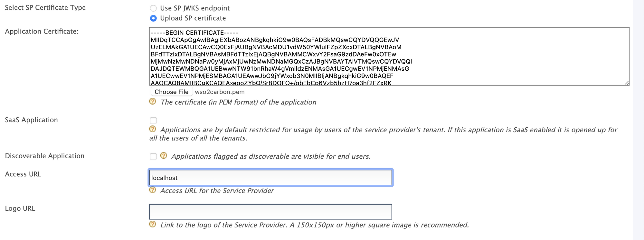This screenshot has width=644, height=240.
Task: Select the Upload SP certificate radio button
Action: [154, 18]
